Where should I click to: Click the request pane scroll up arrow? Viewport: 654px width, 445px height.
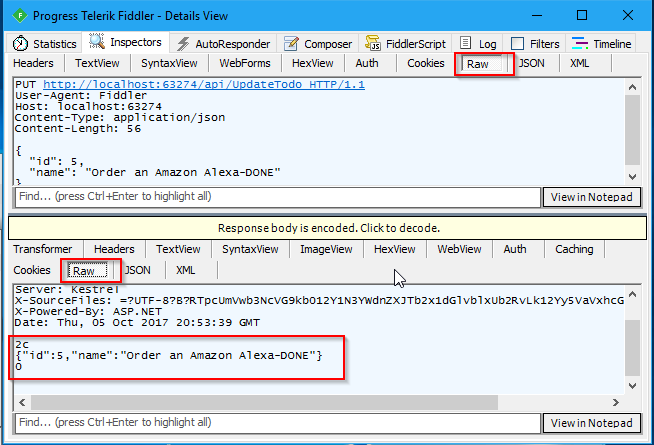[x=632, y=87]
